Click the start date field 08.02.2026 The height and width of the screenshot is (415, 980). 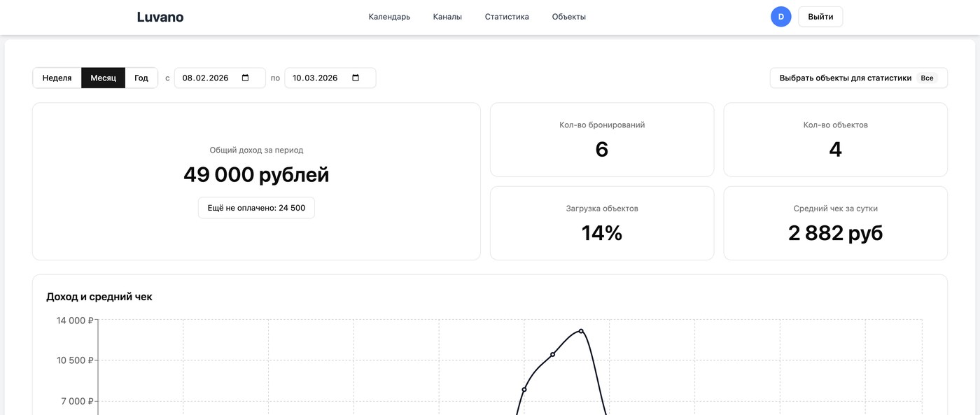coord(220,78)
